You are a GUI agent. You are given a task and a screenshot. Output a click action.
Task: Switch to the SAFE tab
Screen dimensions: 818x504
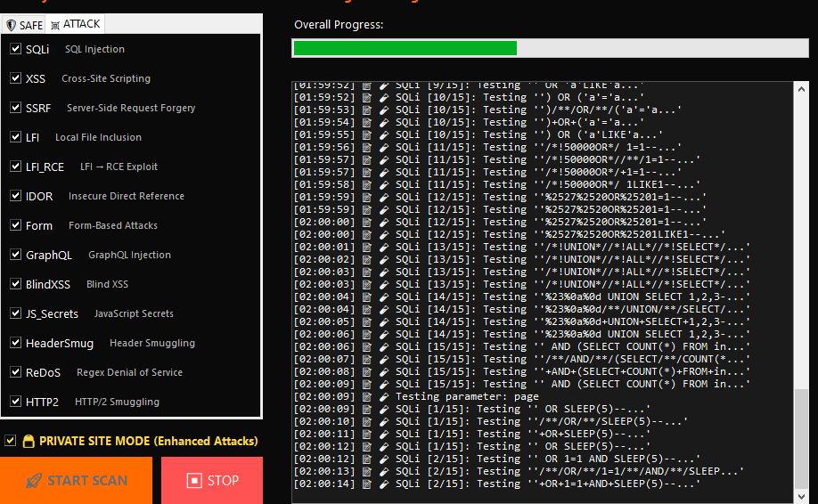click(24, 25)
